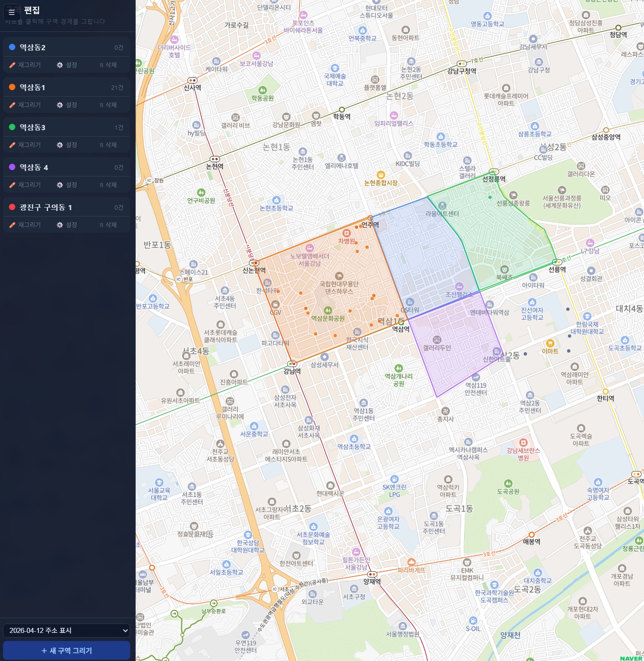Viewport: 644px width, 661px height.
Task: Click blue color dot of 역삼동2
Action: coord(12,47)
